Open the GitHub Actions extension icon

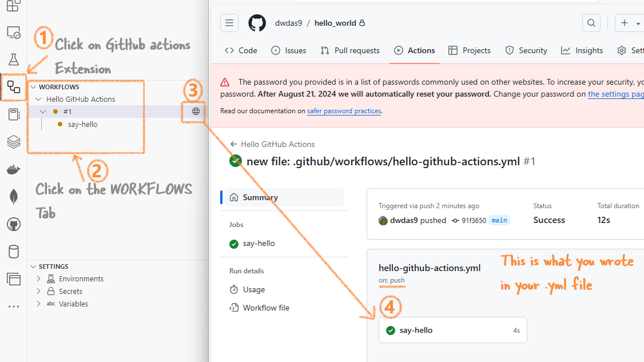point(14,87)
